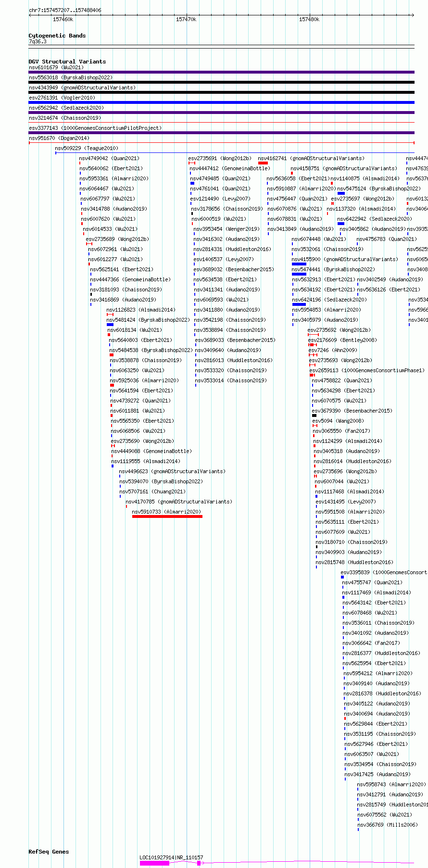Select esv3689032 (Besenbacher2015) label

234,269
